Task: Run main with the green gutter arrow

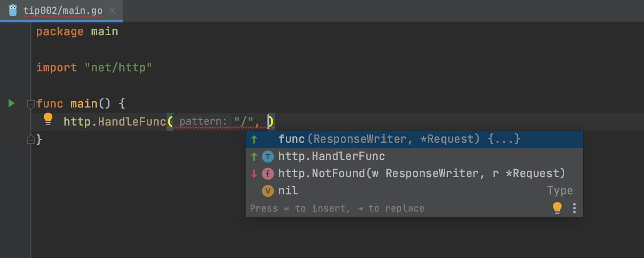Action: point(12,104)
